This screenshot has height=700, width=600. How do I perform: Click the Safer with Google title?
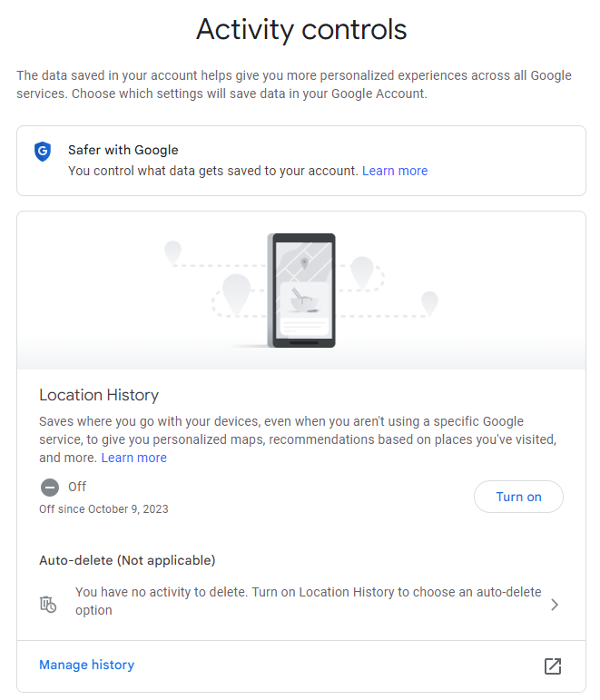123,150
